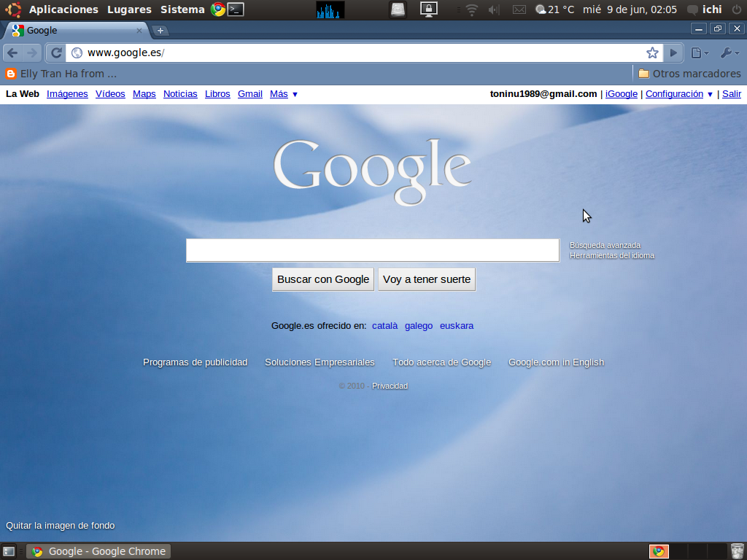Viewport: 747px width, 560px height.
Task: Open the wireless network indicator
Action: coord(472,10)
